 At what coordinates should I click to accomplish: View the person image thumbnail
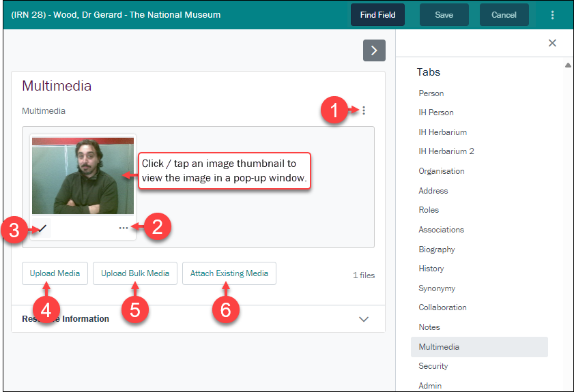pos(83,176)
